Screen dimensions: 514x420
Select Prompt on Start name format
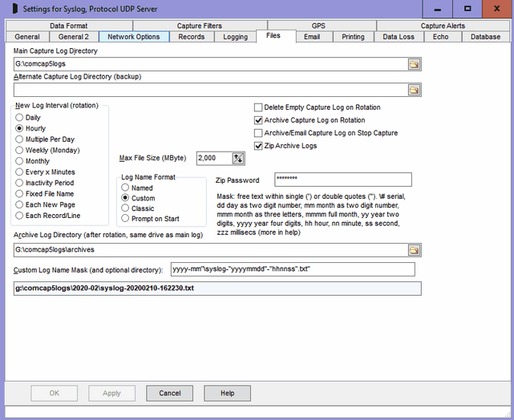point(125,218)
